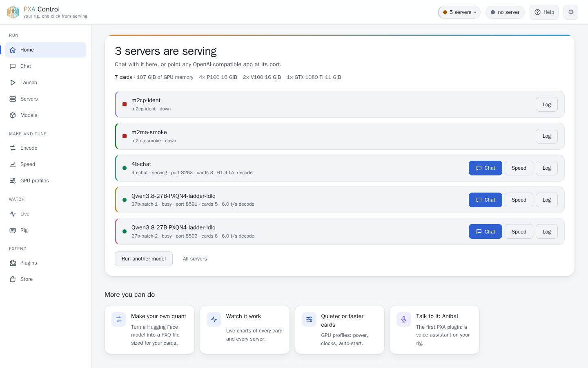Click the GPU profiles sliders icon
This screenshot has height=368, width=588.
(13, 181)
